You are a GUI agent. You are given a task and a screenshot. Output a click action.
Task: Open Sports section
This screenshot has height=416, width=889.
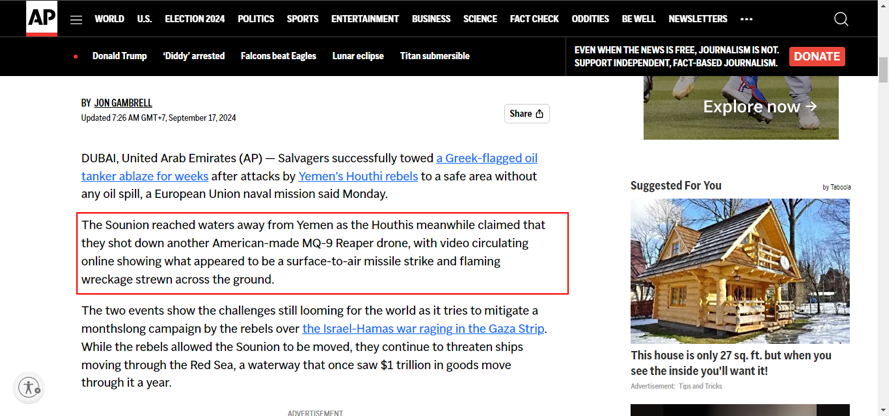point(302,19)
